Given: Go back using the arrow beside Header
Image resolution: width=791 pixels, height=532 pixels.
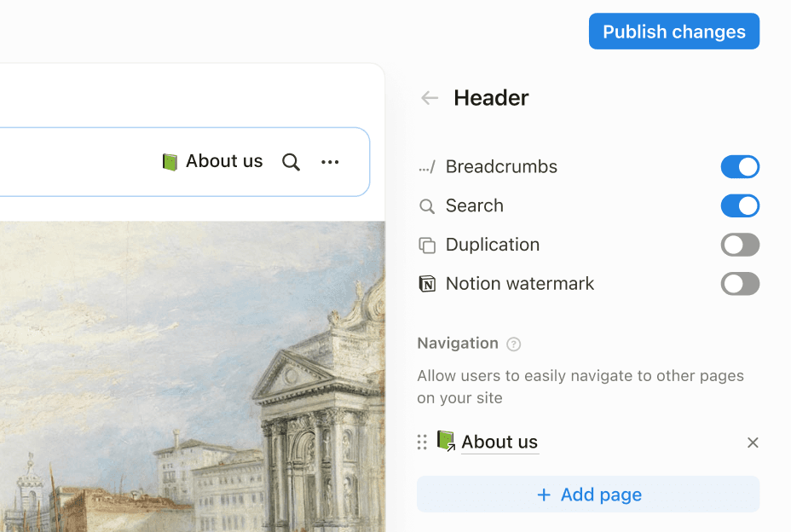Looking at the screenshot, I should (x=430, y=98).
